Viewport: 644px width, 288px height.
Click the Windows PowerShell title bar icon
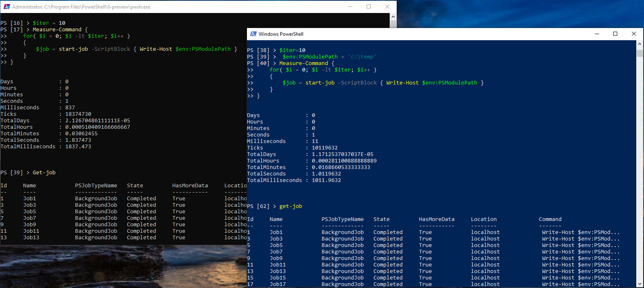[x=253, y=34]
